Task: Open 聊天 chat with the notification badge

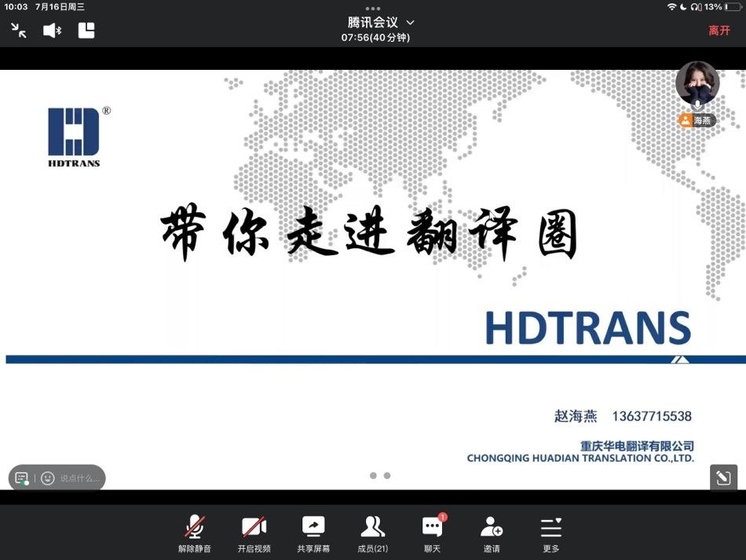Action: pyautogui.click(x=432, y=526)
